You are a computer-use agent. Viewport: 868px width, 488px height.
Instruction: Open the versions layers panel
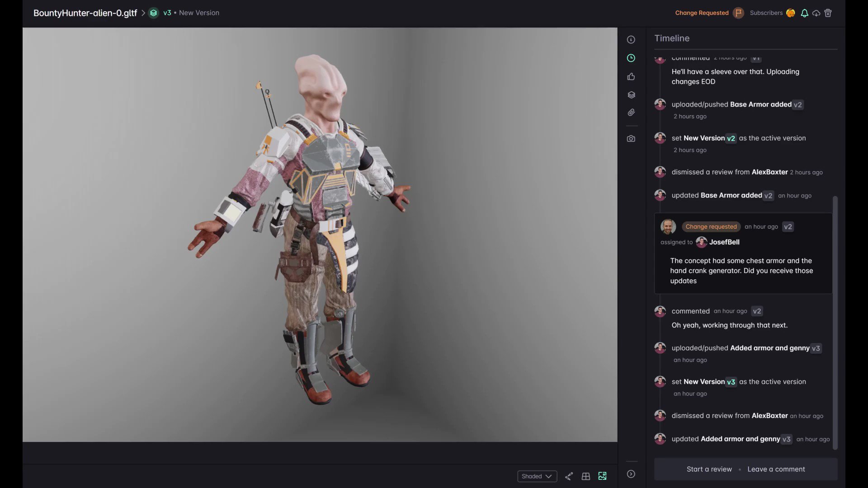coord(631,95)
